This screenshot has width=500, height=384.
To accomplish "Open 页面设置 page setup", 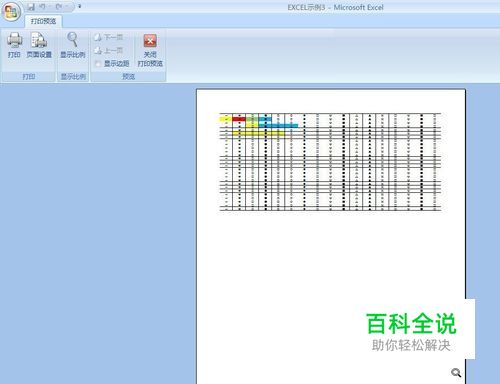I will pyautogui.click(x=39, y=46).
